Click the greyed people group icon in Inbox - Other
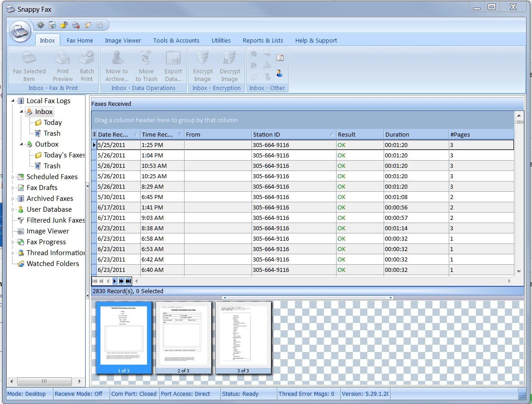 pos(267,65)
